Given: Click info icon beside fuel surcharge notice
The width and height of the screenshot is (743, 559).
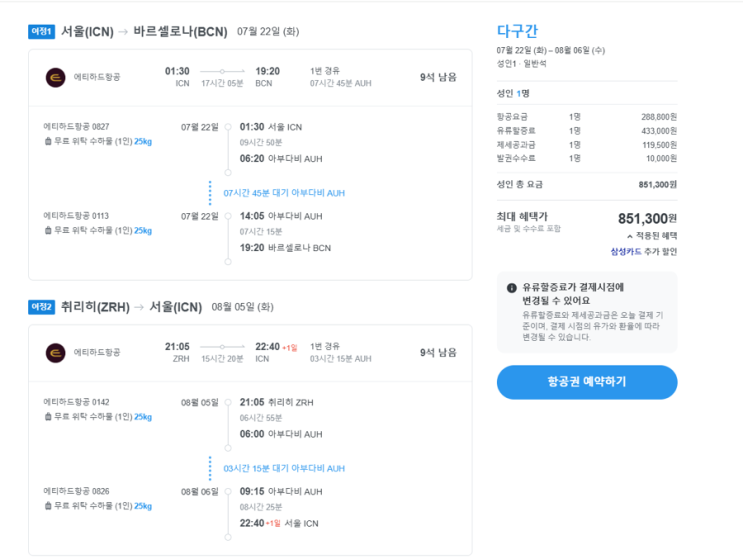Looking at the screenshot, I should pyautogui.click(x=512, y=288).
